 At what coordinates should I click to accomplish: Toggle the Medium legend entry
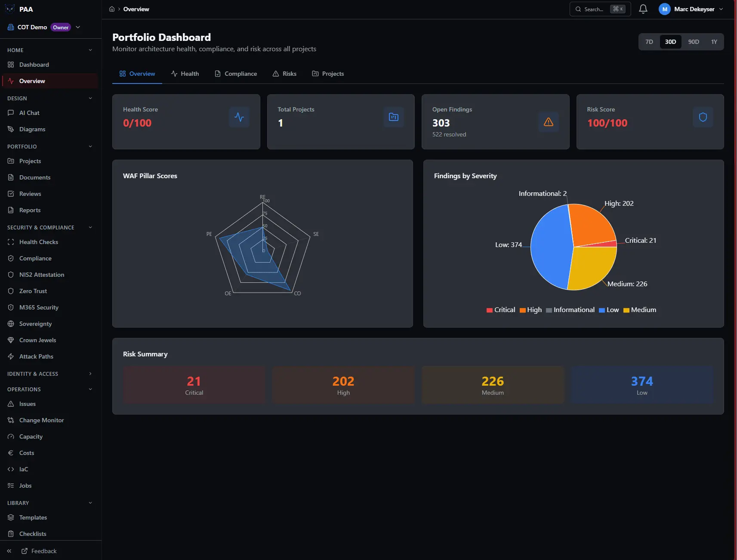coord(640,310)
